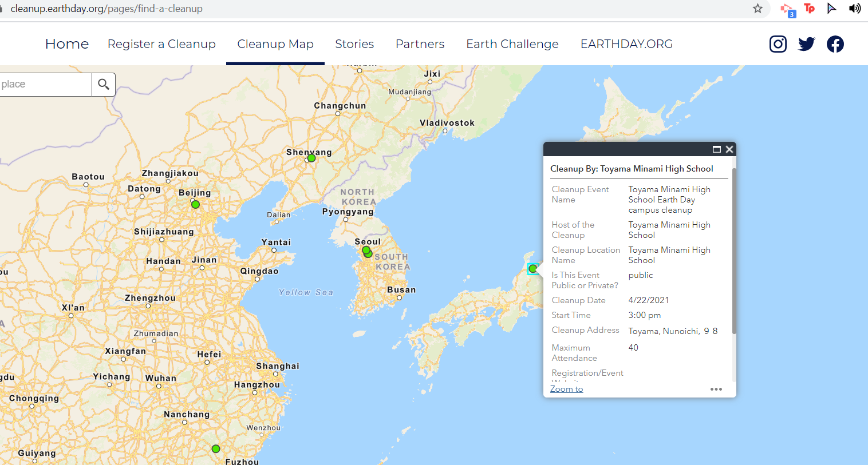
Task: Click the Shijiazhuang city label on map
Action: click(x=164, y=232)
